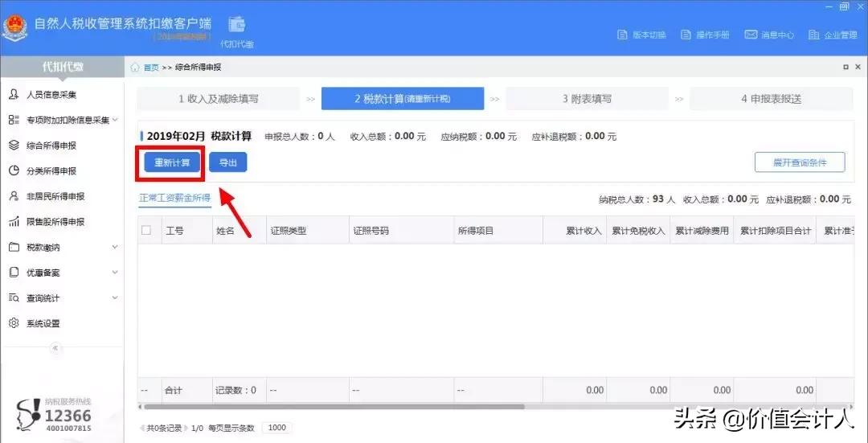Click the 分类所得申报 pie icon
Screen dimensions: 868x443
(14, 171)
